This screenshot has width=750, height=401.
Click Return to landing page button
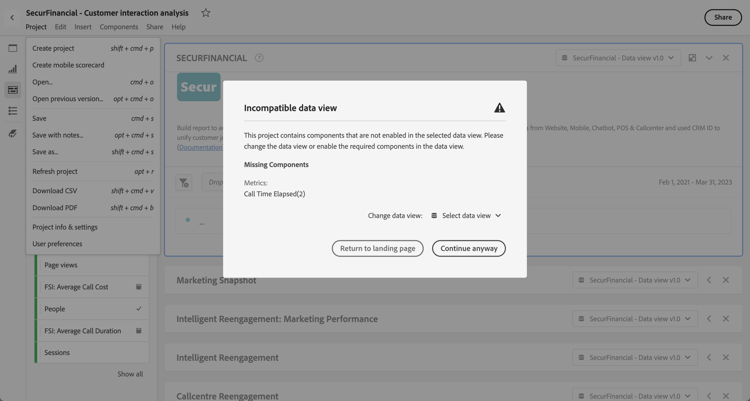[377, 248]
